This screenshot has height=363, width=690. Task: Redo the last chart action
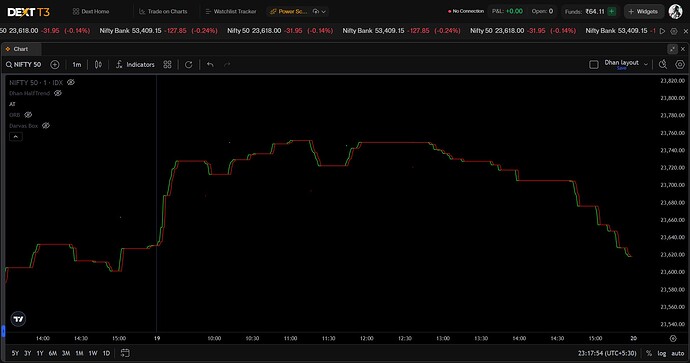[227, 65]
